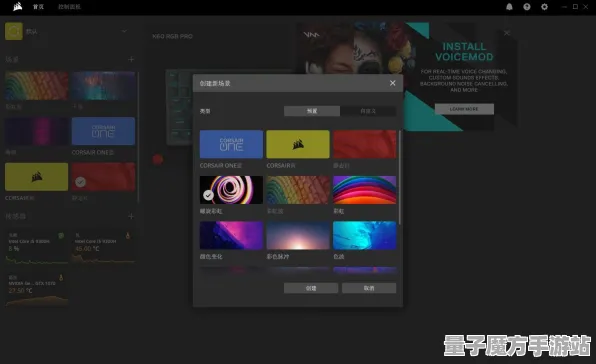Open the help question mark icon
The image size is (596, 364).
click(x=526, y=7)
